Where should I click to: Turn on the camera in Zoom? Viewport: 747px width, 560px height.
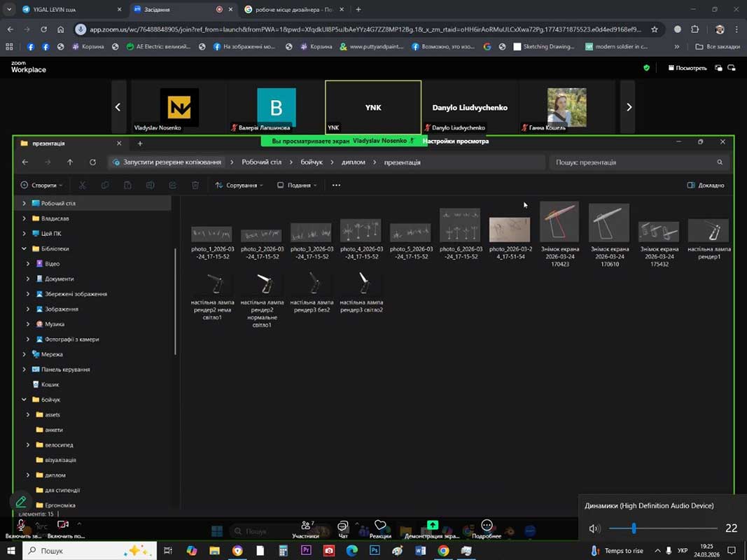pos(62,526)
